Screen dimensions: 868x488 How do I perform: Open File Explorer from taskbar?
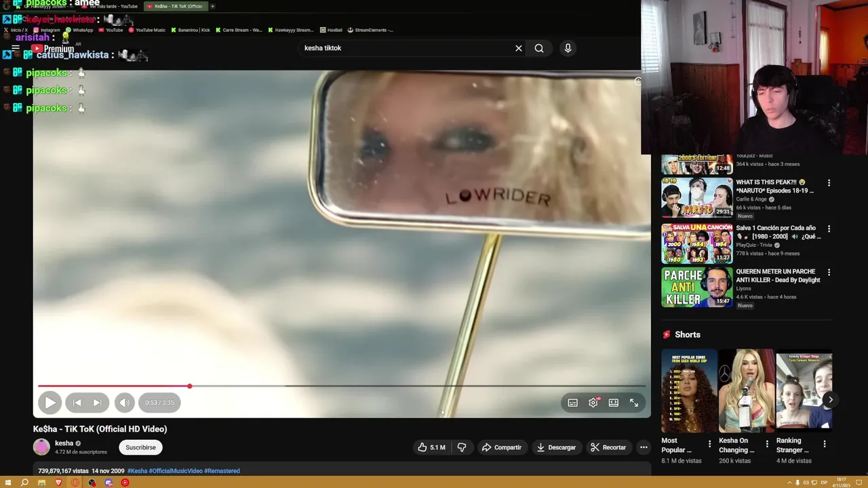coord(41,483)
